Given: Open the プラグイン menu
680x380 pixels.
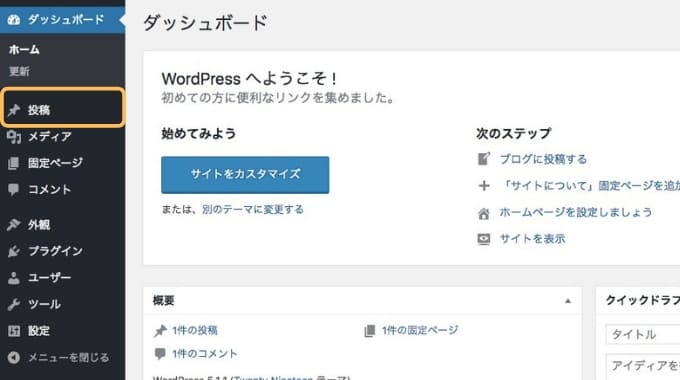Looking at the screenshot, I should pyautogui.click(x=62, y=251).
